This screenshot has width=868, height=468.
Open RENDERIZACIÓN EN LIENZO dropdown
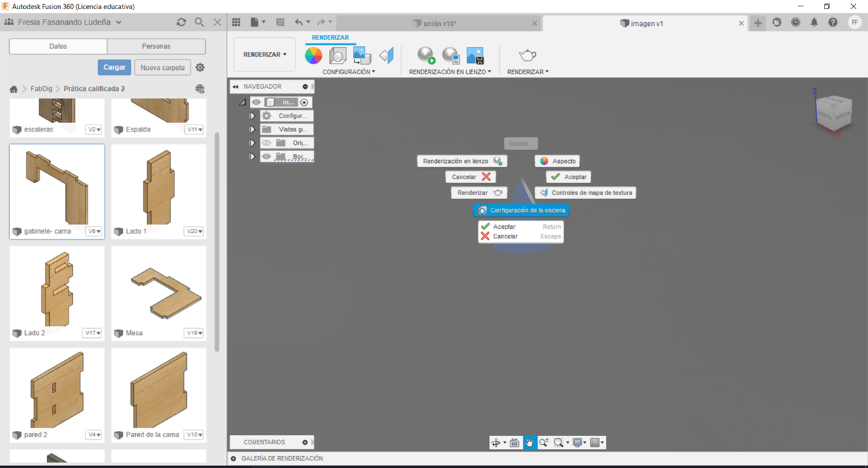(x=450, y=72)
